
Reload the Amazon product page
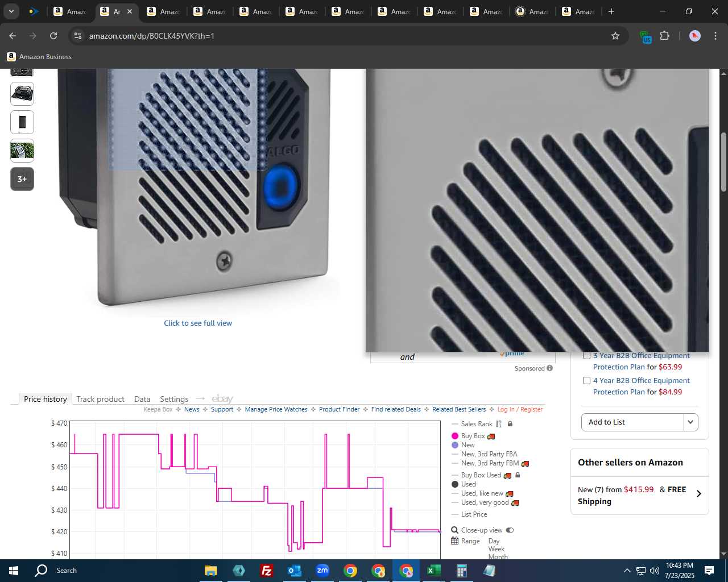[x=53, y=36]
